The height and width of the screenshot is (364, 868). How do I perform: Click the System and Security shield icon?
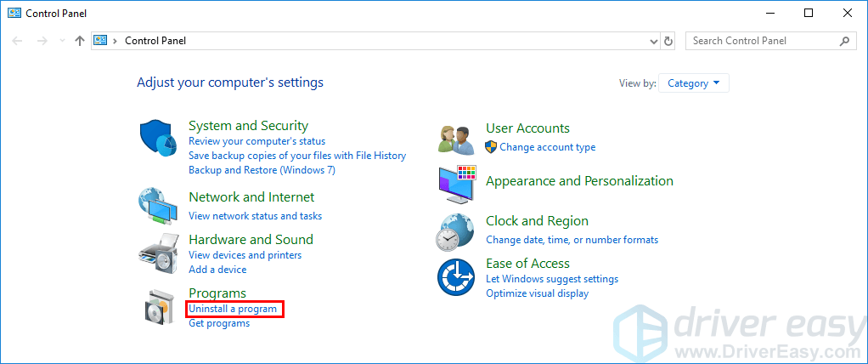click(157, 139)
